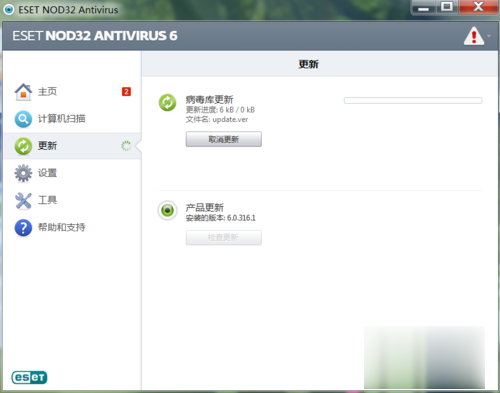Click the virus database update progress bar

pyautogui.click(x=413, y=100)
